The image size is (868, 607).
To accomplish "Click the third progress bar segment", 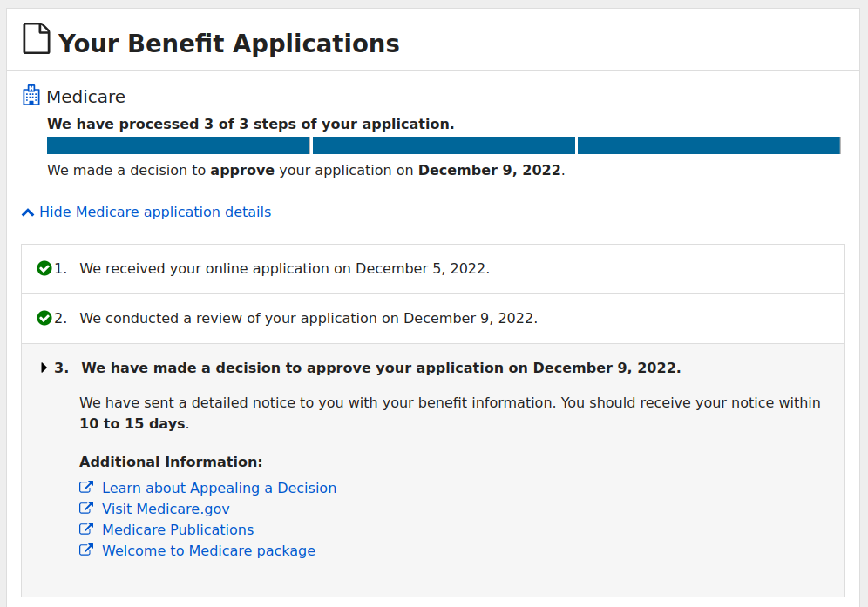I will coord(709,145).
